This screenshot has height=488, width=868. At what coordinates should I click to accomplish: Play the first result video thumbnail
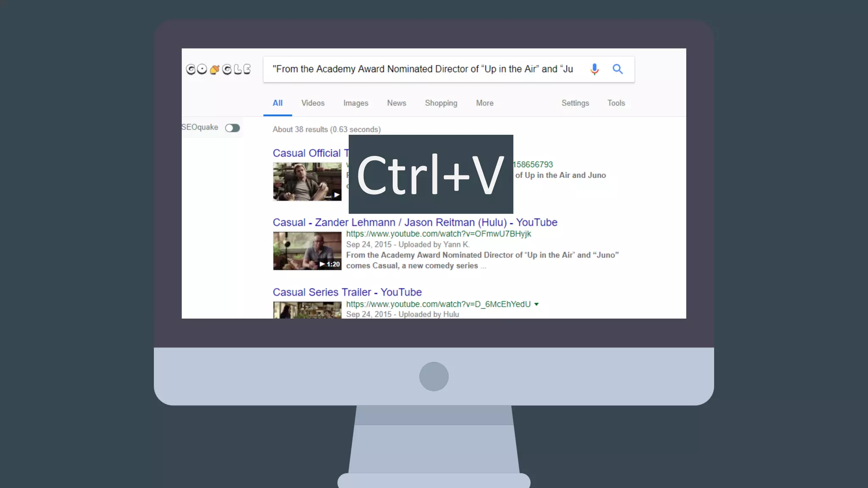click(307, 182)
